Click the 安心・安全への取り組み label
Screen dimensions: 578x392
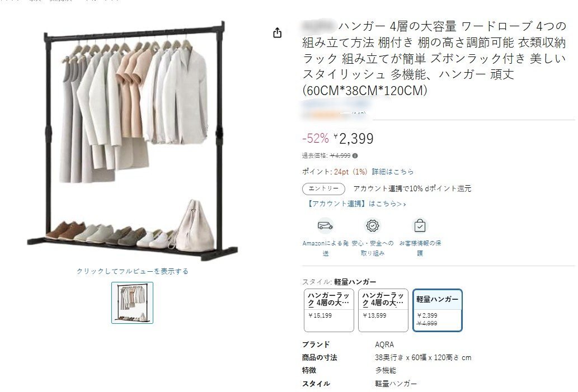372,248
